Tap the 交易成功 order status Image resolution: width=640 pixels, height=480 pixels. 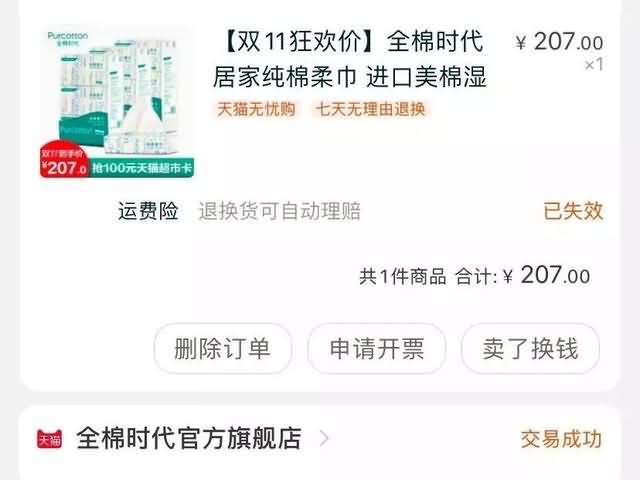[561, 439]
